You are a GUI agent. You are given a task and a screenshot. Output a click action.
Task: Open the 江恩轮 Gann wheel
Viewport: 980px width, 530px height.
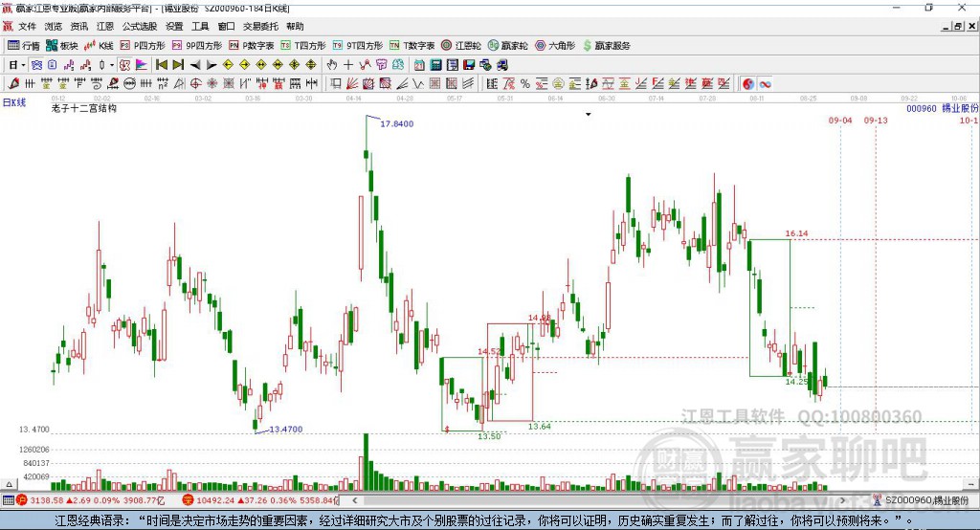[461, 46]
